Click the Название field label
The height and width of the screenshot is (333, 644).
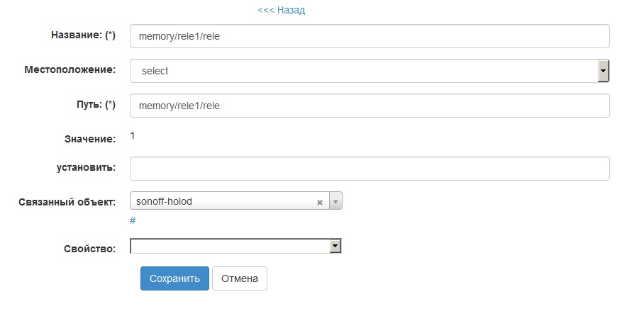click(x=83, y=35)
